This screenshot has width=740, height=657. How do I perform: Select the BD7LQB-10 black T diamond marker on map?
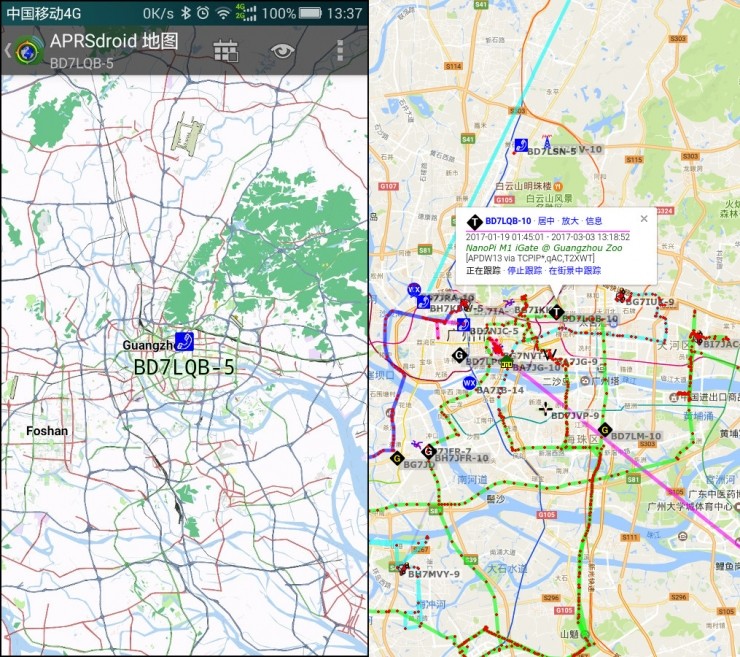(x=557, y=312)
